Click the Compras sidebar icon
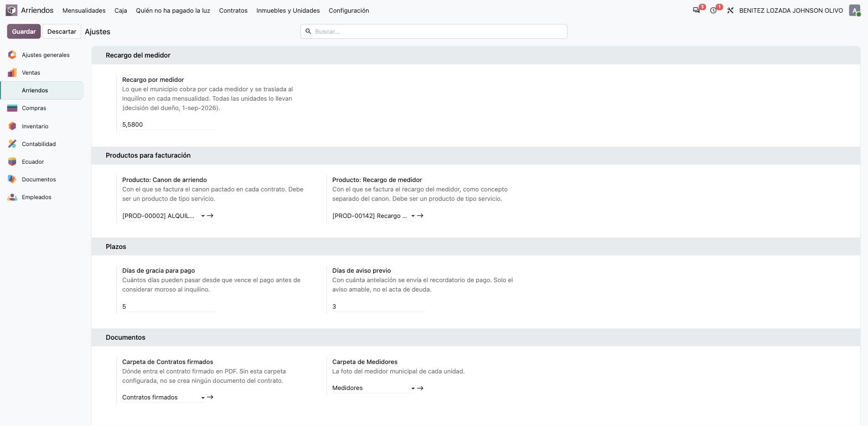868x426 pixels. pos(12,108)
